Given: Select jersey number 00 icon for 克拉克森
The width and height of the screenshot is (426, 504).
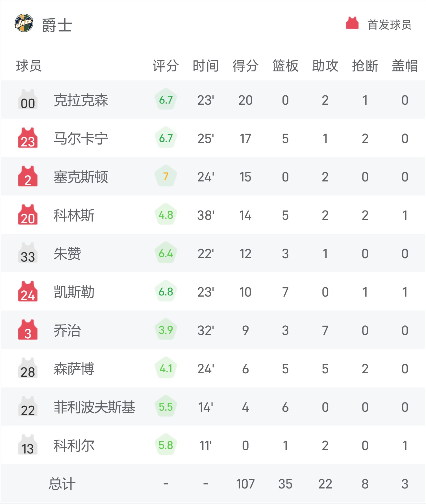Looking at the screenshot, I should 28,99.
